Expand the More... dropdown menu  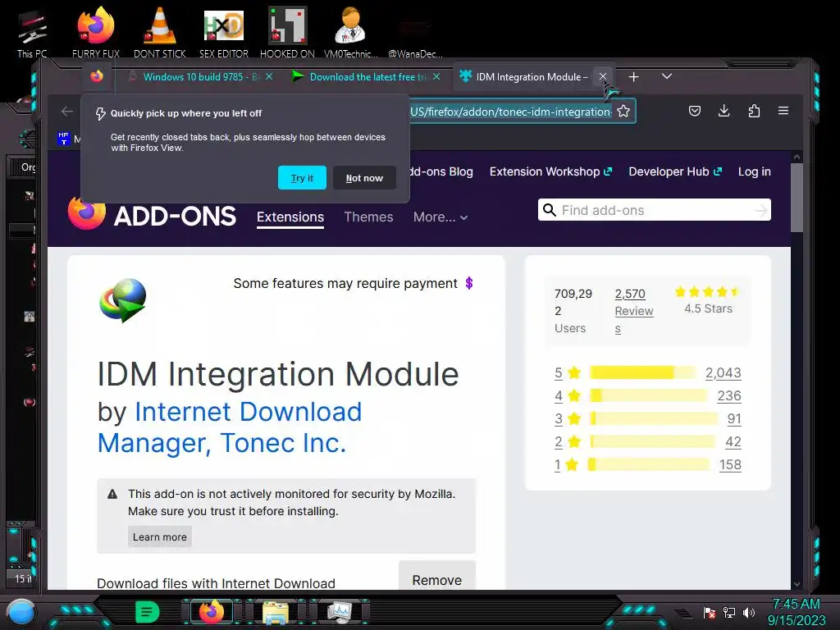click(441, 217)
